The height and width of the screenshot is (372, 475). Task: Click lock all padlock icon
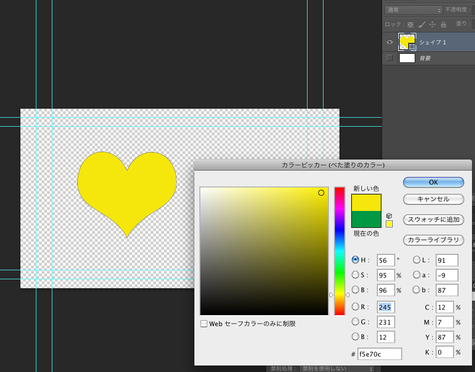(443, 24)
